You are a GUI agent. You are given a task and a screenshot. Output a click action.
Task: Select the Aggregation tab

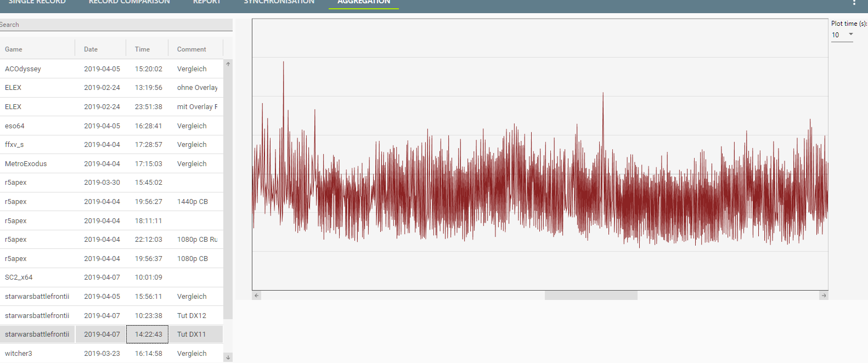[364, 3]
